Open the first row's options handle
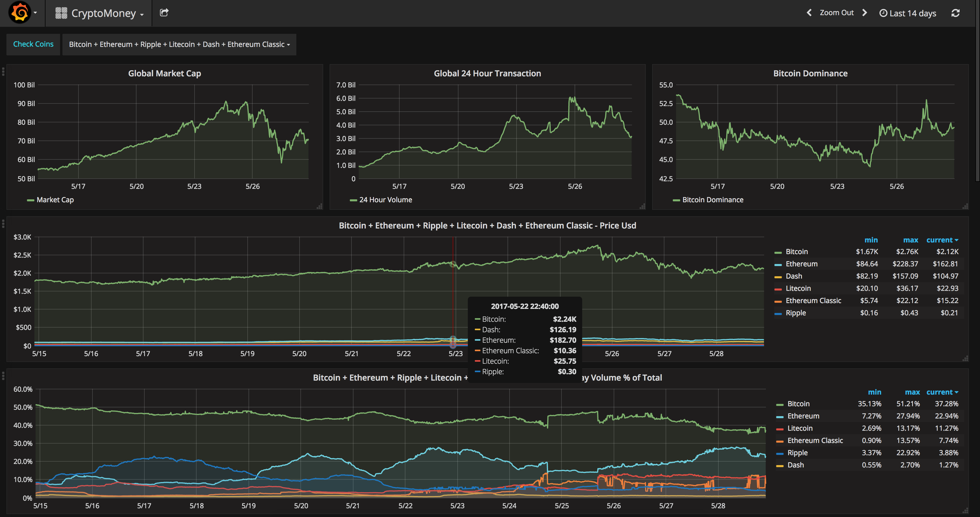980x517 pixels. [3, 71]
